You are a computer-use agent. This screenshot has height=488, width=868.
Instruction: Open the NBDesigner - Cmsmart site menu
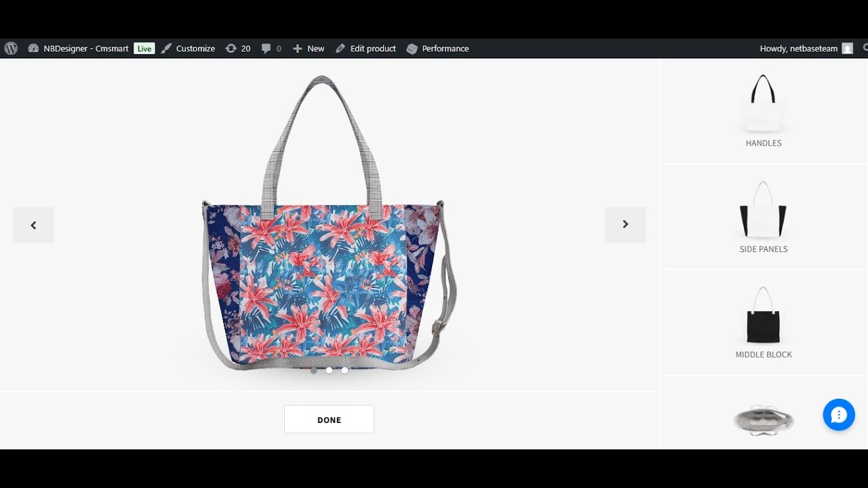(78, 48)
